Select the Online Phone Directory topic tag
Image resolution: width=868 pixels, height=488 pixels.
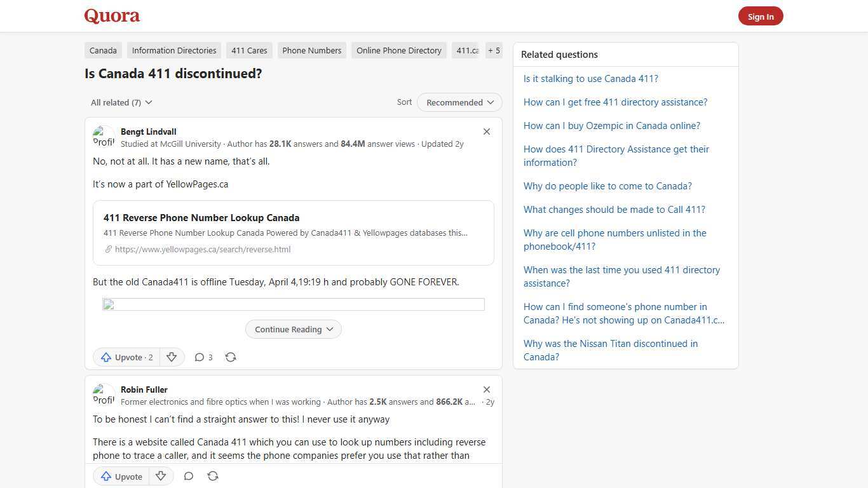click(x=398, y=50)
